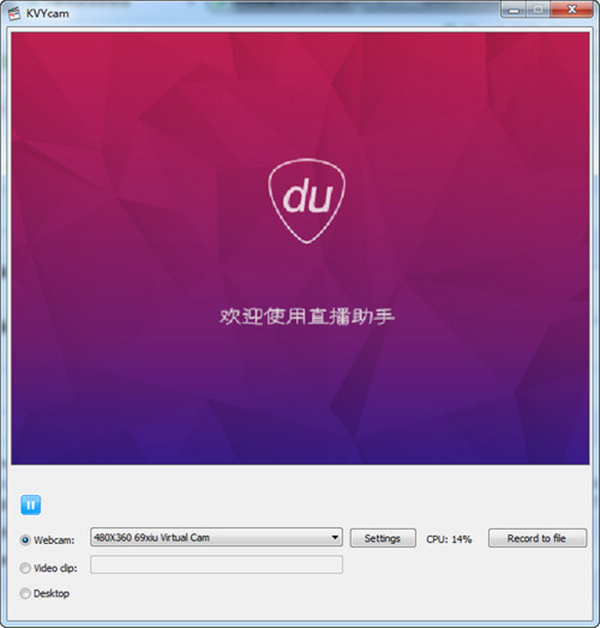This screenshot has height=628, width=600.
Task: Click the du shield logo in preview
Action: [300, 200]
